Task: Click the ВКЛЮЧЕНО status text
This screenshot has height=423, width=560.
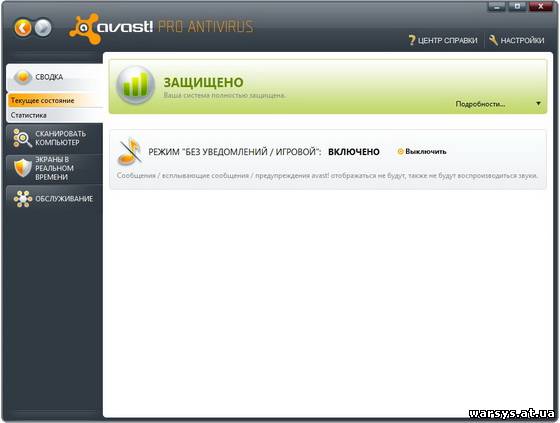Action: click(x=354, y=152)
